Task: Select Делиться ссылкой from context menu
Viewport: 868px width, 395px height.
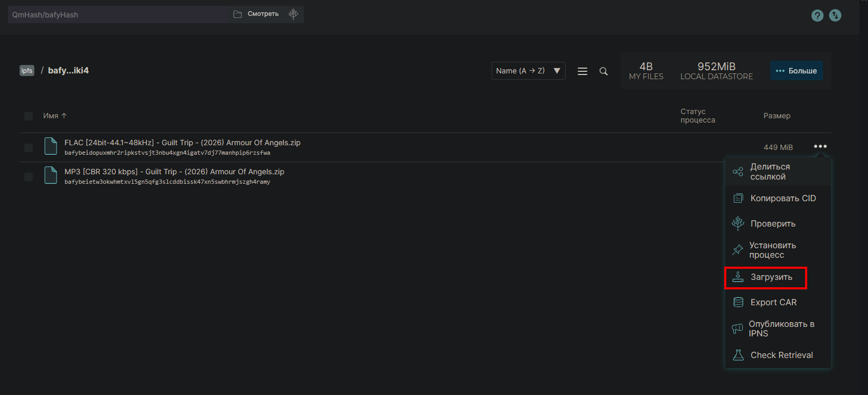Action: click(778, 172)
